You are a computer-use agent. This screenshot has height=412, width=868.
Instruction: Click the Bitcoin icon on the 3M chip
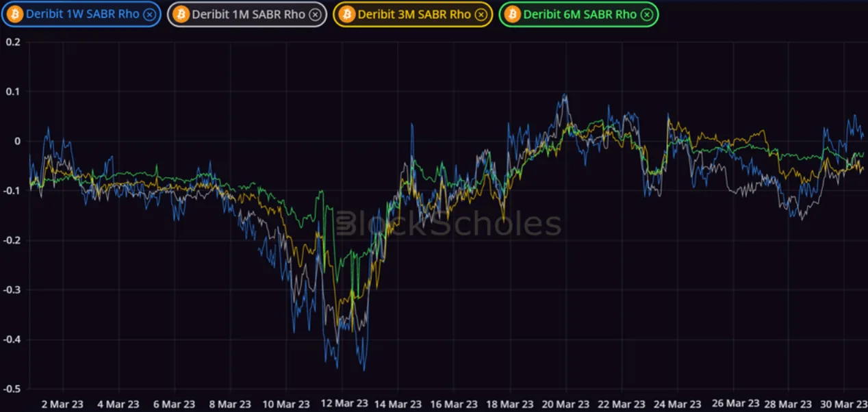pyautogui.click(x=347, y=14)
